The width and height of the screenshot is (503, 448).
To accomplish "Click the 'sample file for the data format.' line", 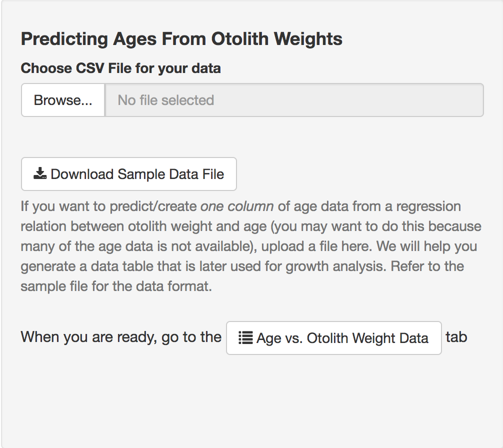I will [116, 287].
